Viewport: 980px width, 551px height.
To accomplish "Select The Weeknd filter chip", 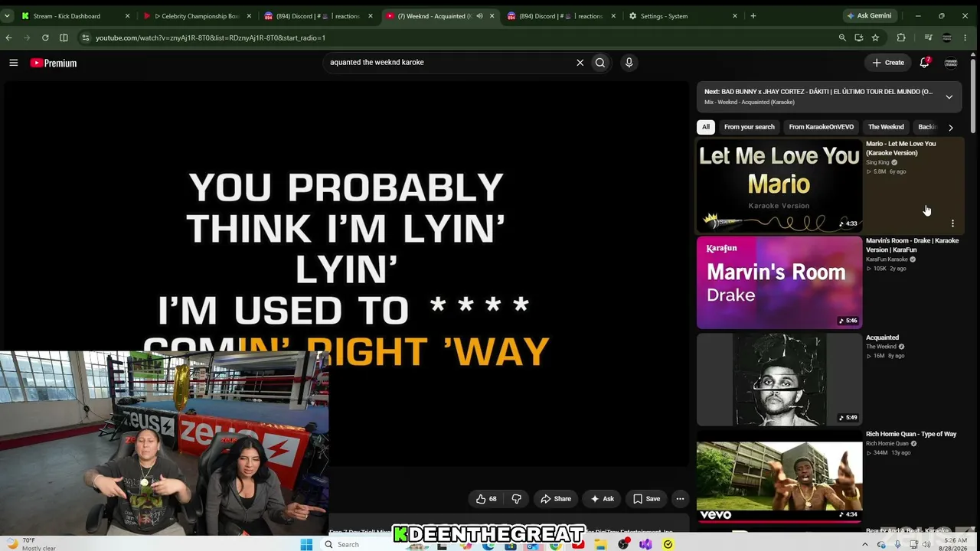I will [x=886, y=127].
